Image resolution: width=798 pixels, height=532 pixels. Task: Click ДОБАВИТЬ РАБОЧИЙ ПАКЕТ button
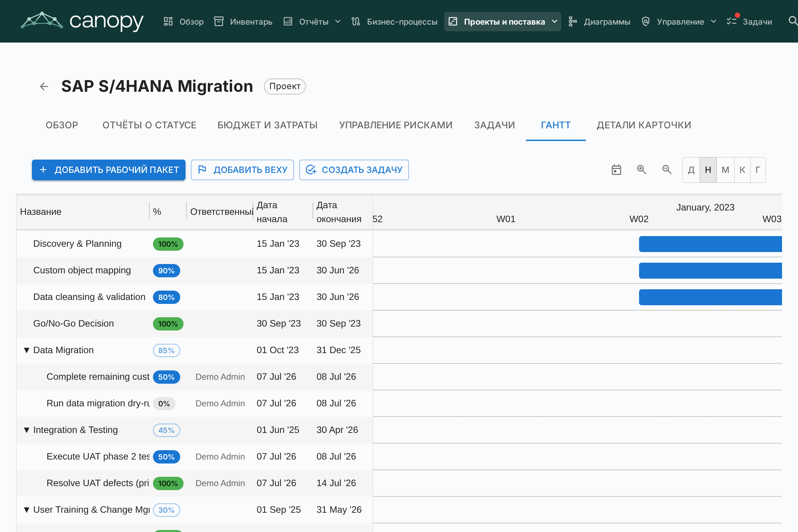pyautogui.click(x=109, y=170)
